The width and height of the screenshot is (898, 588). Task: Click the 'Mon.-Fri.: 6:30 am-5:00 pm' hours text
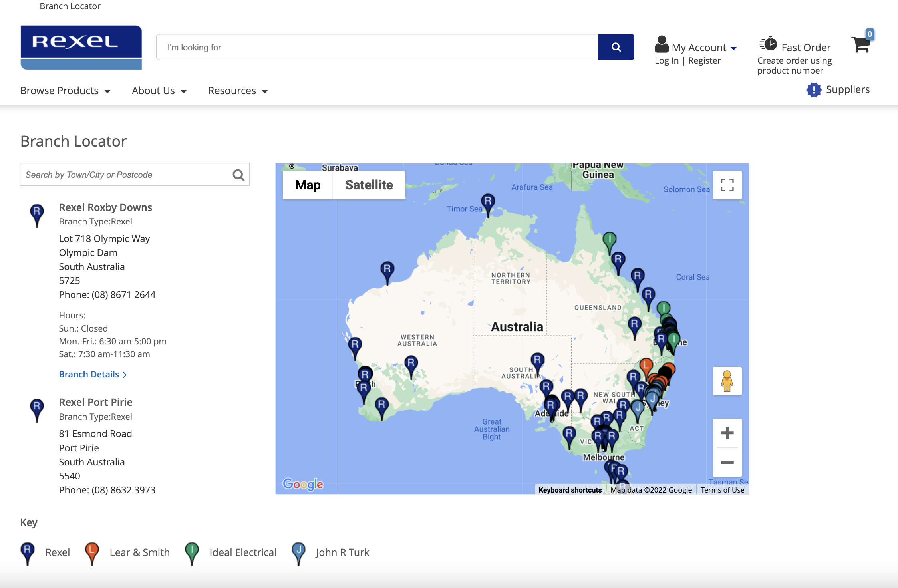coord(113,342)
